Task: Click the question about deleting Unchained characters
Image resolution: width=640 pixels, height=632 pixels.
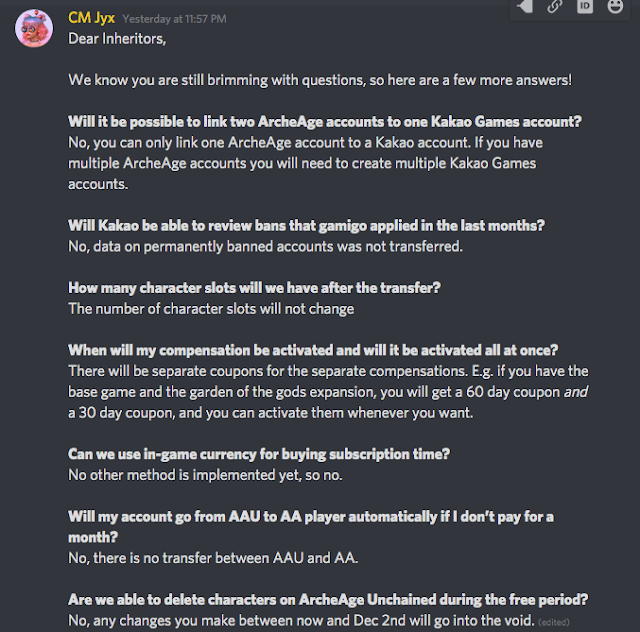Action: click(x=327, y=599)
